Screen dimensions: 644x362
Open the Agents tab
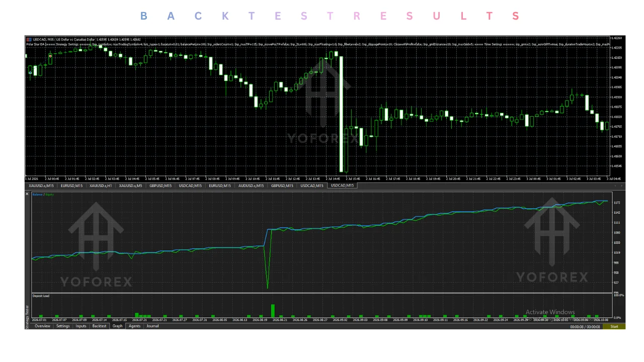(x=135, y=326)
